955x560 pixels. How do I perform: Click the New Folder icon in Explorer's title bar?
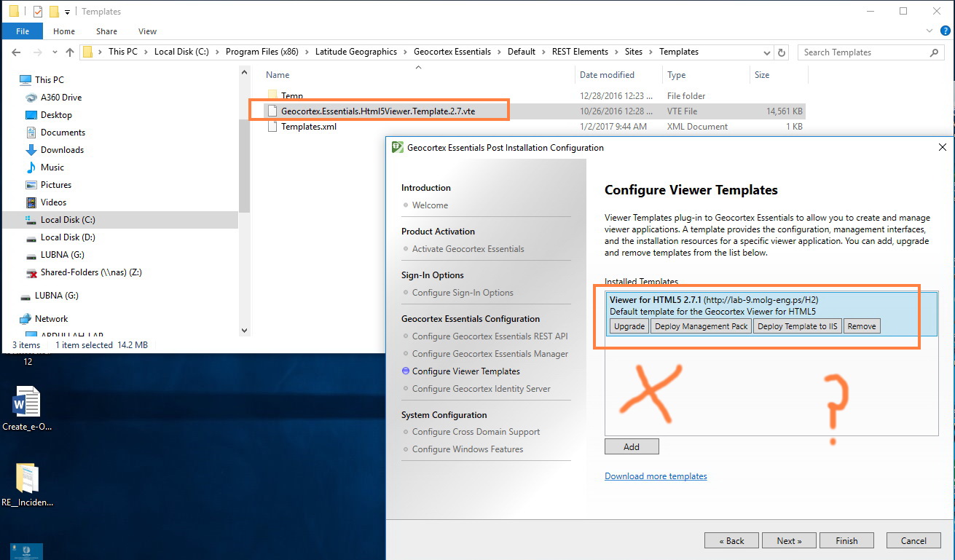54,12
